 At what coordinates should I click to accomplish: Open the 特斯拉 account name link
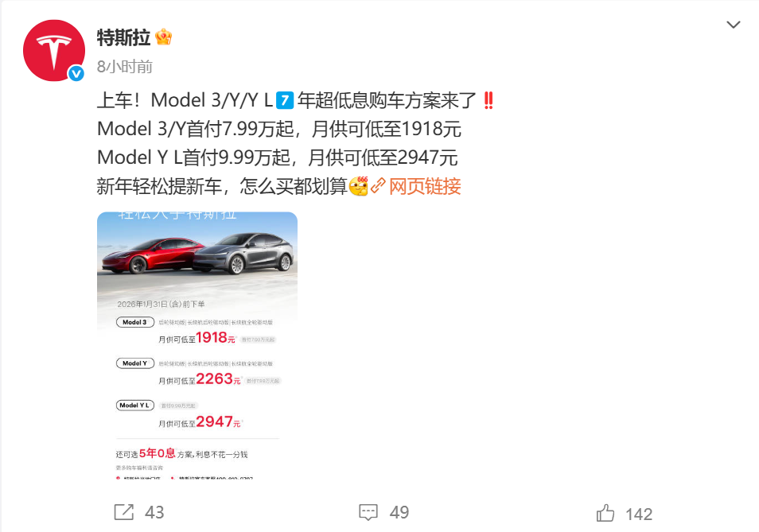[x=123, y=37]
